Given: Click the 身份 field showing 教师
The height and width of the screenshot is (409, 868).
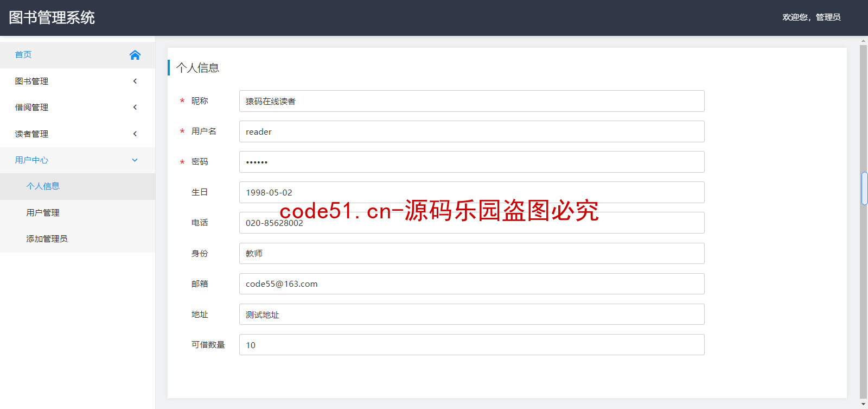Looking at the screenshot, I should (x=471, y=253).
